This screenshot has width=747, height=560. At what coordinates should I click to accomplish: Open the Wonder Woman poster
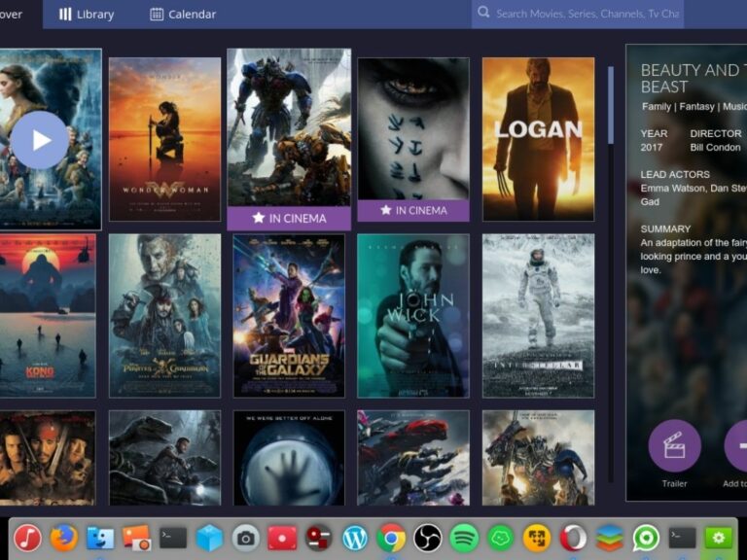[164, 139]
